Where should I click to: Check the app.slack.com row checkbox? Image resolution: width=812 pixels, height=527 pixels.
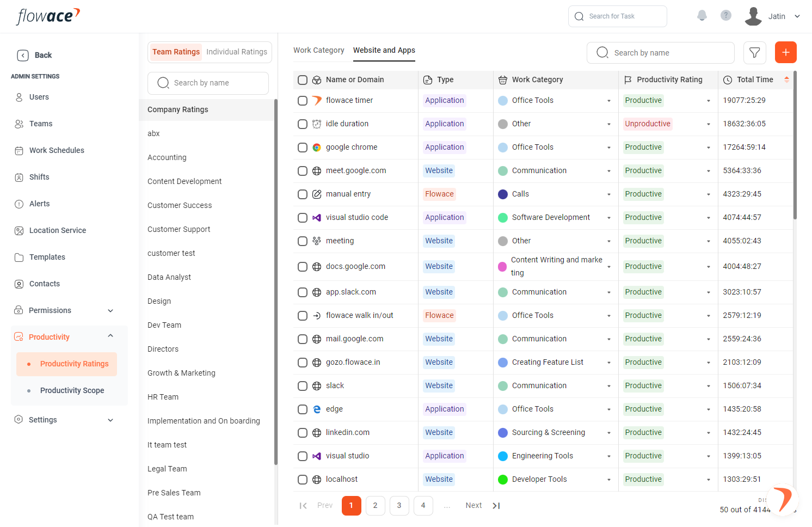303,292
